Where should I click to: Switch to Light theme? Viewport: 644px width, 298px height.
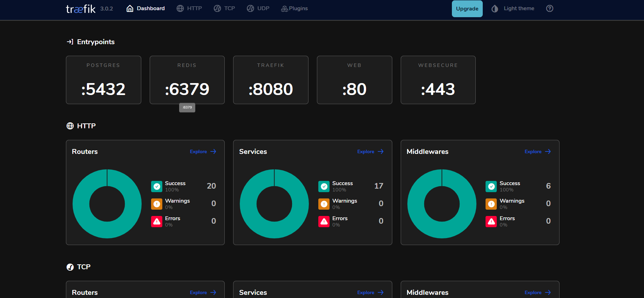pos(513,8)
